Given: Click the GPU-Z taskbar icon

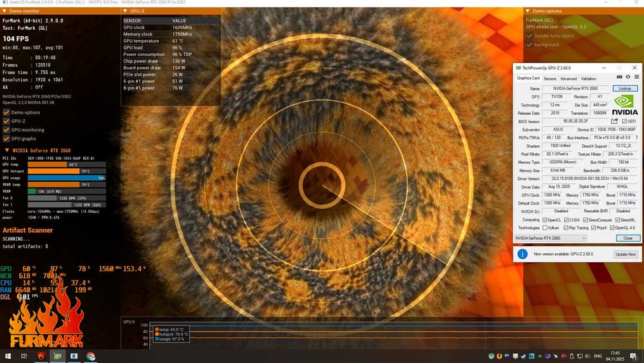Looking at the screenshot, I should tap(57, 356).
